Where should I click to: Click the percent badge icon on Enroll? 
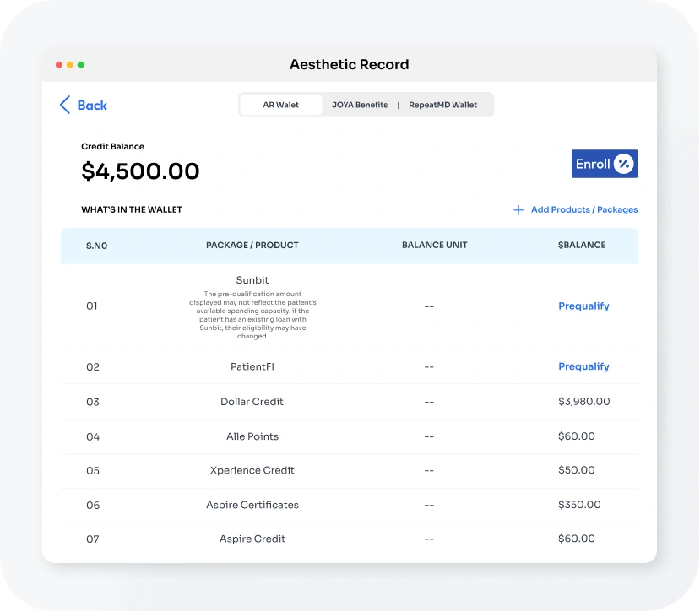tap(624, 164)
